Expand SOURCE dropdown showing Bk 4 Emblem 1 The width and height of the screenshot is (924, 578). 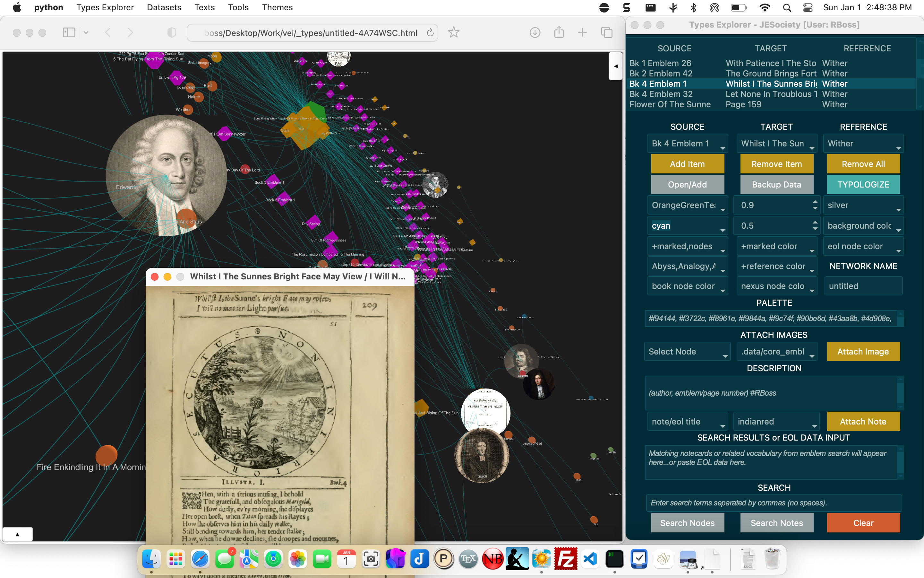(687, 144)
